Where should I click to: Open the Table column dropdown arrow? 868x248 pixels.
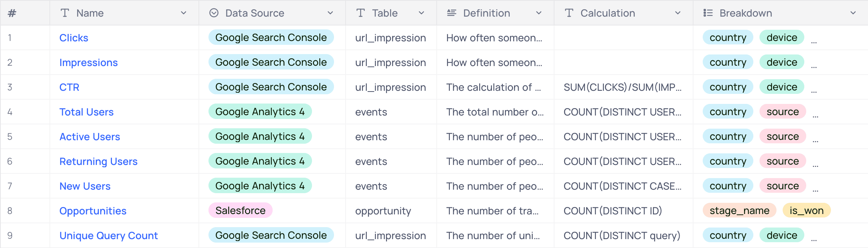point(422,13)
